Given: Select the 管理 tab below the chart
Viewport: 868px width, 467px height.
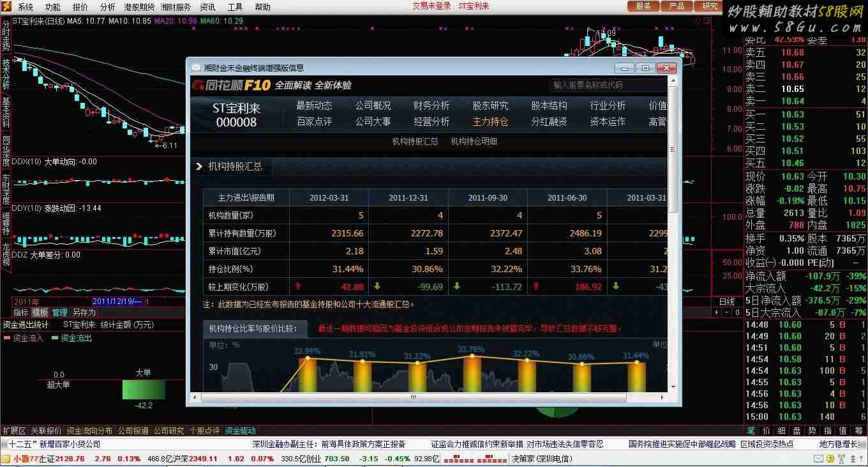Looking at the screenshot, I should pos(59,312).
